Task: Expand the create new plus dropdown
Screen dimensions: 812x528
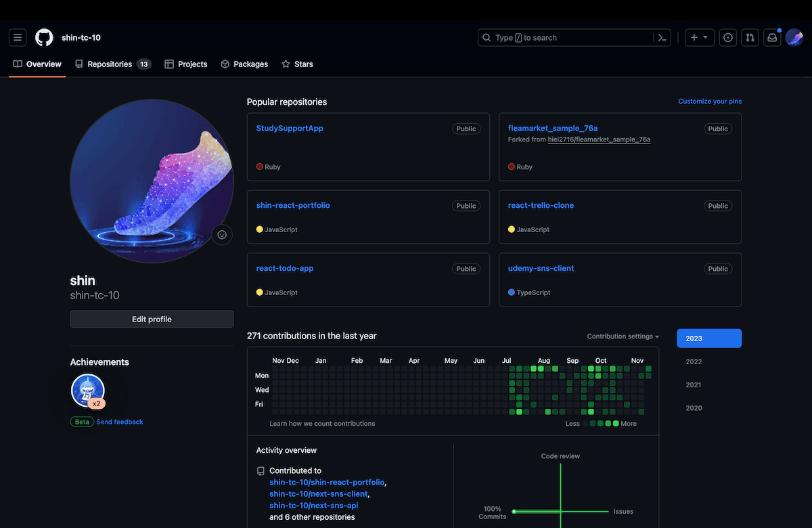Action: click(x=699, y=38)
